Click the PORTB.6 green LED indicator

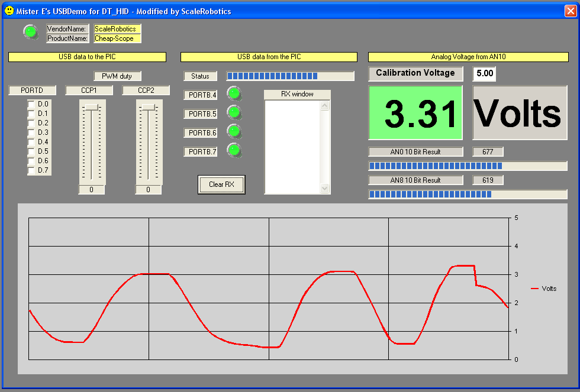(x=234, y=131)
